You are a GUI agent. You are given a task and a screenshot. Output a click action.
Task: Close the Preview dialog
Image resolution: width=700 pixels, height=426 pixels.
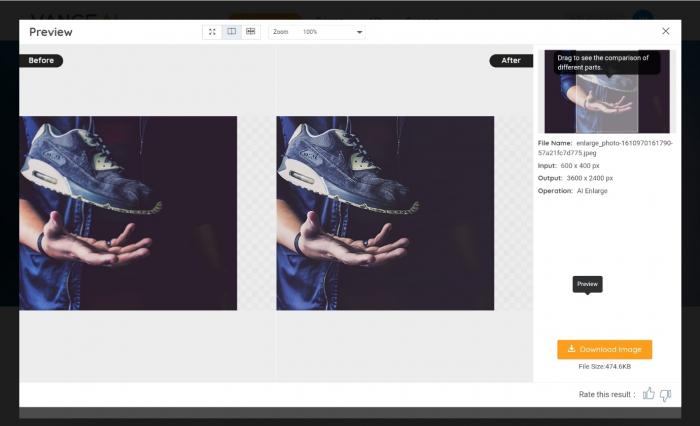coord(666,31)
